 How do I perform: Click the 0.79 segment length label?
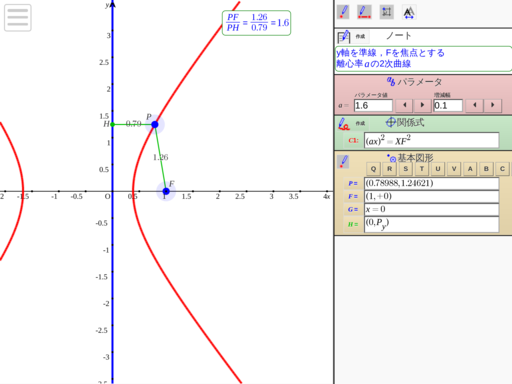click(134, 124)
